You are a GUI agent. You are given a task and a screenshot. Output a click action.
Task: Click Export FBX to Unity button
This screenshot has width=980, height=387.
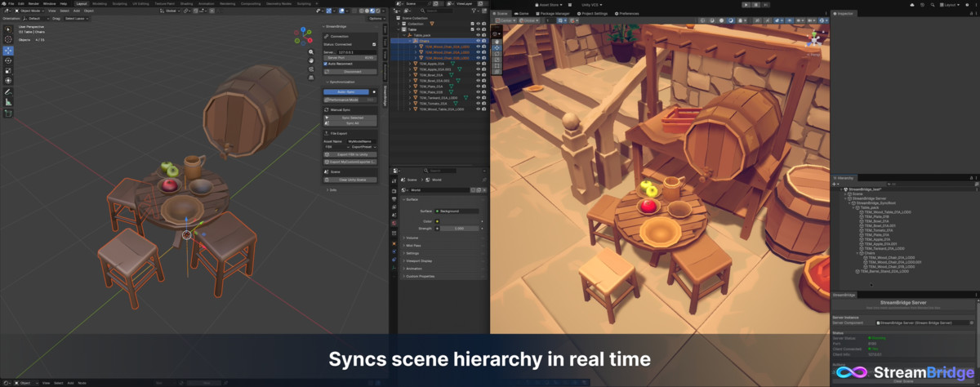point(350,153)
